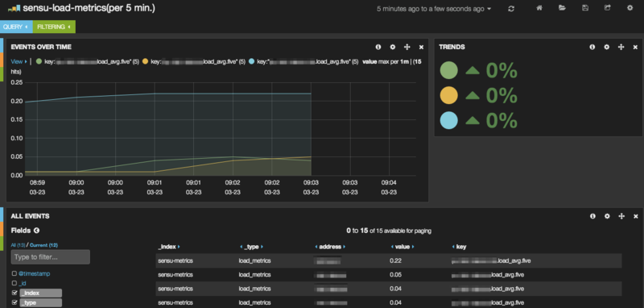Configure the Events Over Time panel gear
The image size is (644, 308).
(x=393, y=48)
